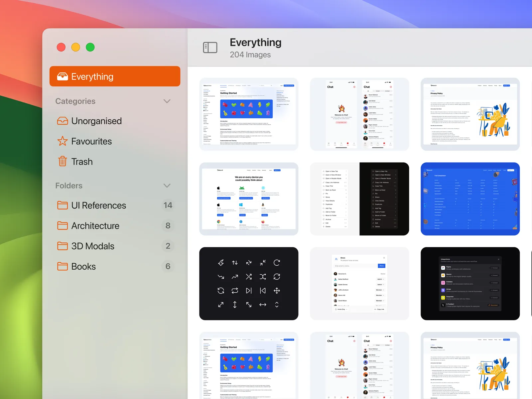Click the green window zoom button

point(90,47)
